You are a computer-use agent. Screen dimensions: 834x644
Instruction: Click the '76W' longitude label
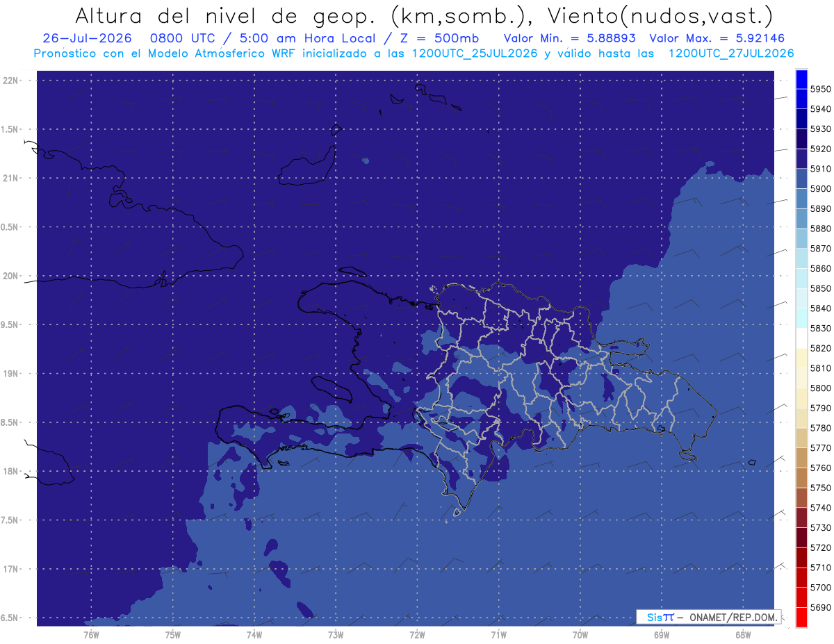[91, 635]
